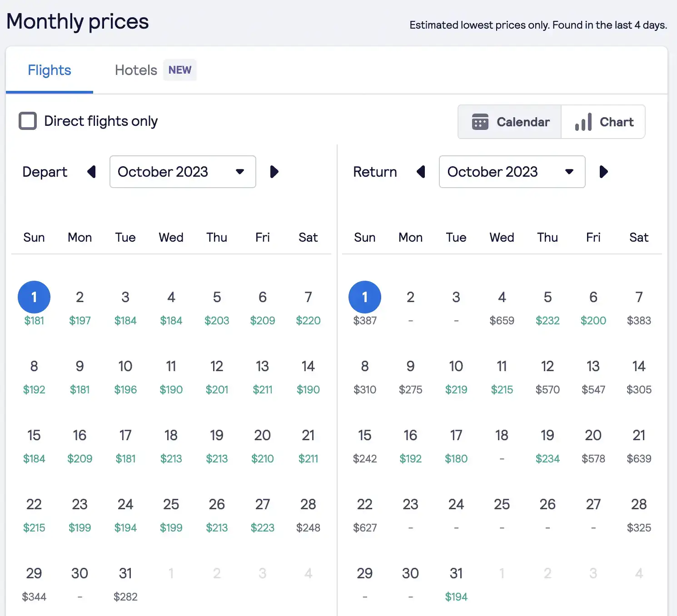The image size is (677, 616).
Task: Select return date 31 priced $194
Action: click(456, 584)
